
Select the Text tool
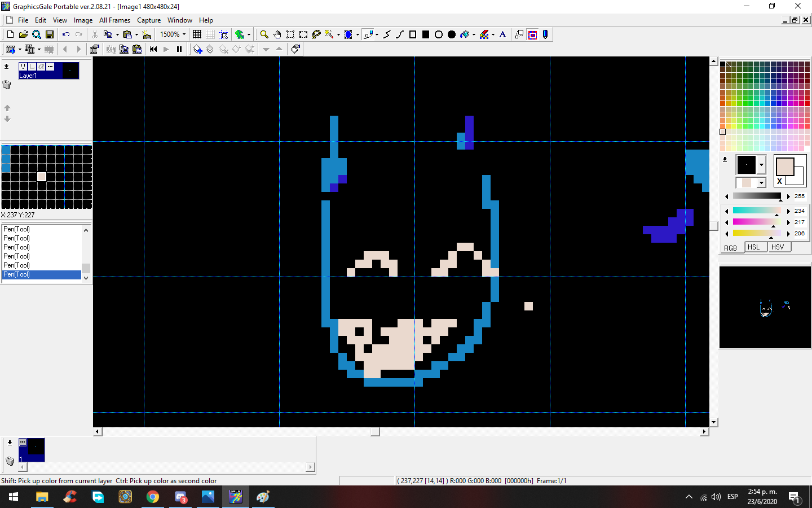tap(503, 34)
